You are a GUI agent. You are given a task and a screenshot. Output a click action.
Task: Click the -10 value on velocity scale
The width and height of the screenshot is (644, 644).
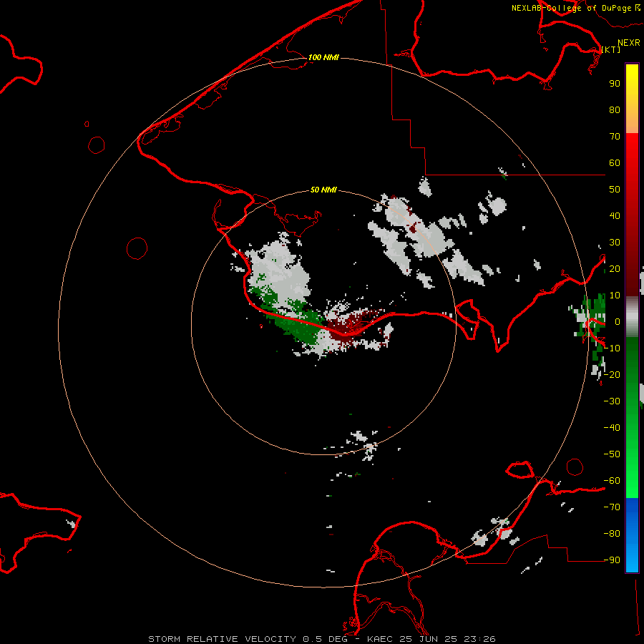coord(612,348)
